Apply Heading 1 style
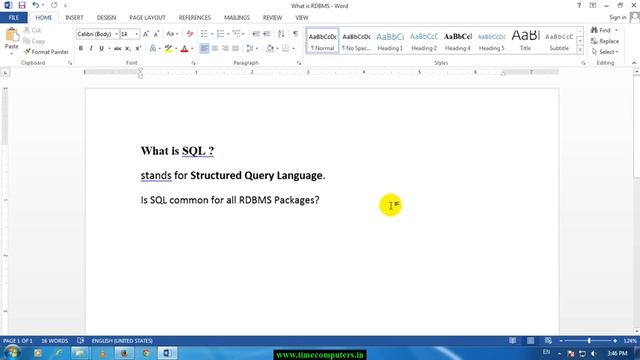This screenshot has height=360, width=640. click(390, 41)
